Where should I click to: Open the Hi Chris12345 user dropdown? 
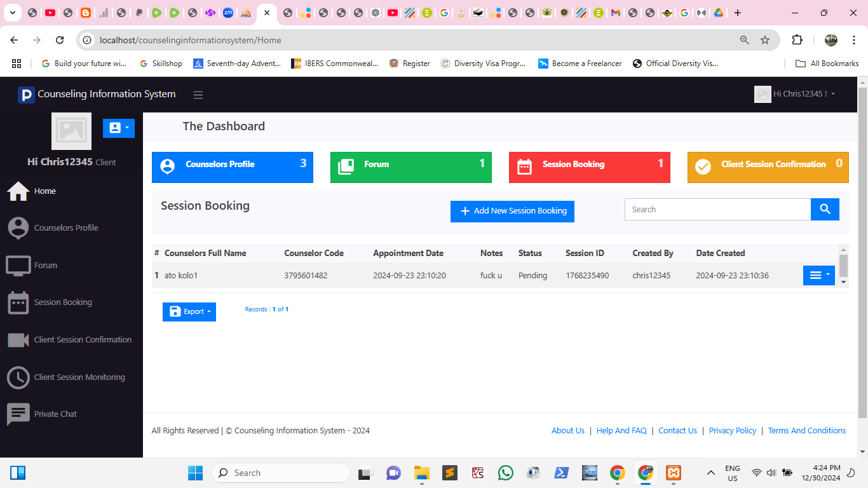tap(795, 94)
